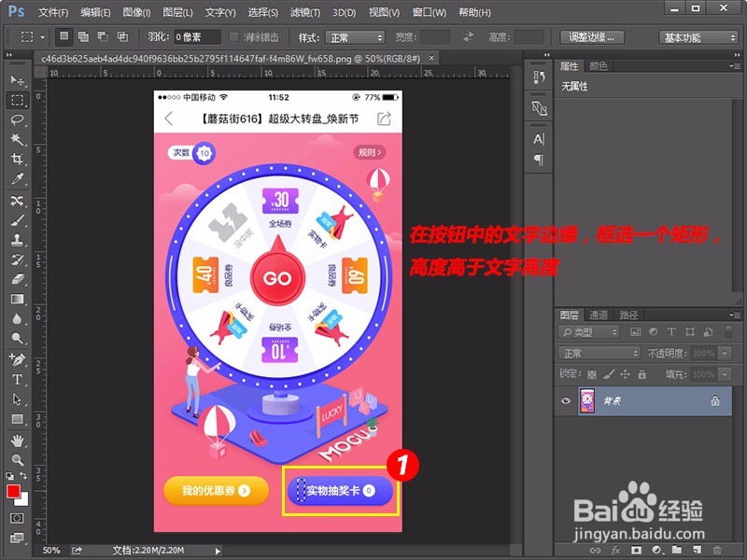
Task: Select the Hand tool
Action: (17, 441)
